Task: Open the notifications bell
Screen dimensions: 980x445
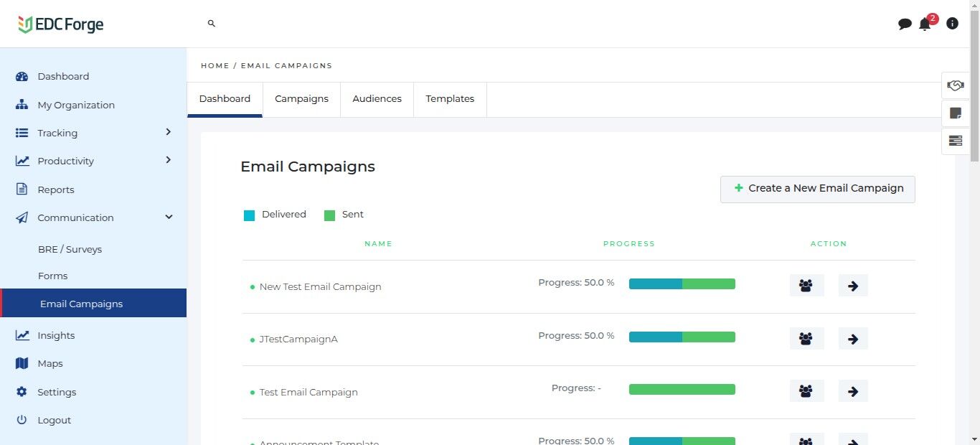Action: pos(925,24)
